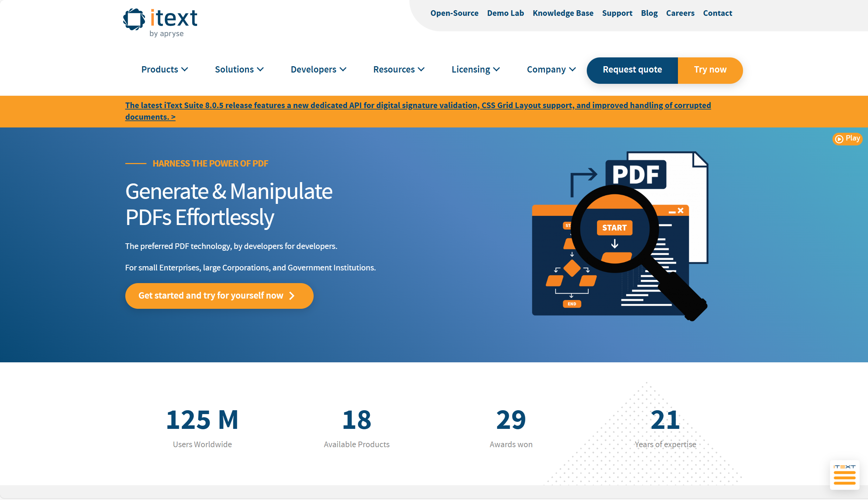Click the Get started button arrow
Image resolution: width=868 pixels, height=500 pixels.
coord(292,296)
